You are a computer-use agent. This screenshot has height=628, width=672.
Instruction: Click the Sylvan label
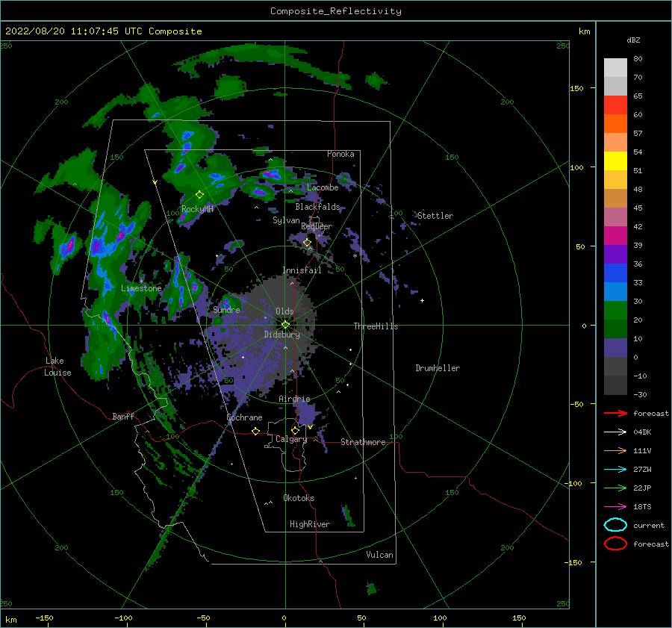coord(286,220)
